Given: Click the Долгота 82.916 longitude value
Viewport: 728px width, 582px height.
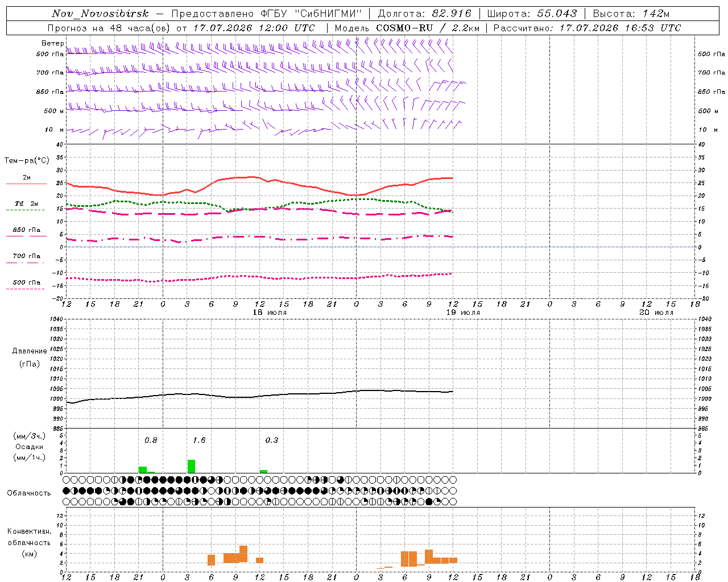Looking at the screenshot, I should coord(425,14).
